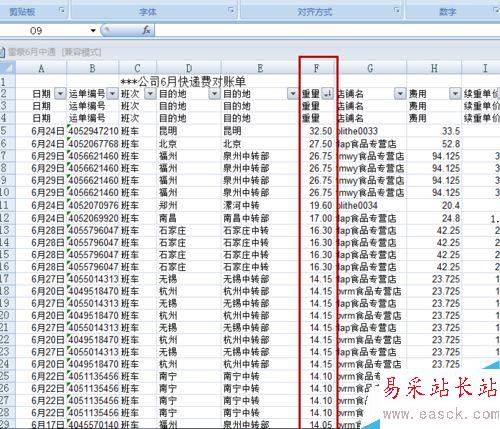Select row 25 header
Screen dimensions: 500x429
click(7, 376)
